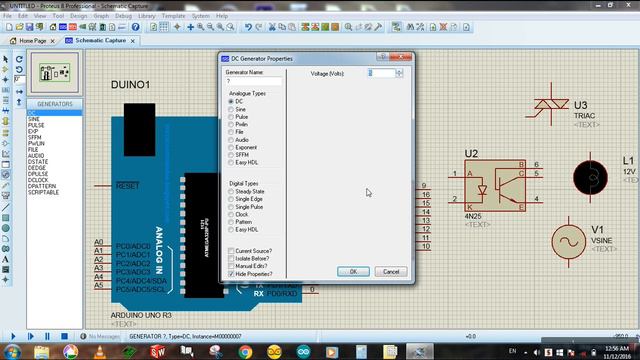The height and width of the screenshot is (360, 640).
Task: Select SINE in the generators list
Action: 34,119
